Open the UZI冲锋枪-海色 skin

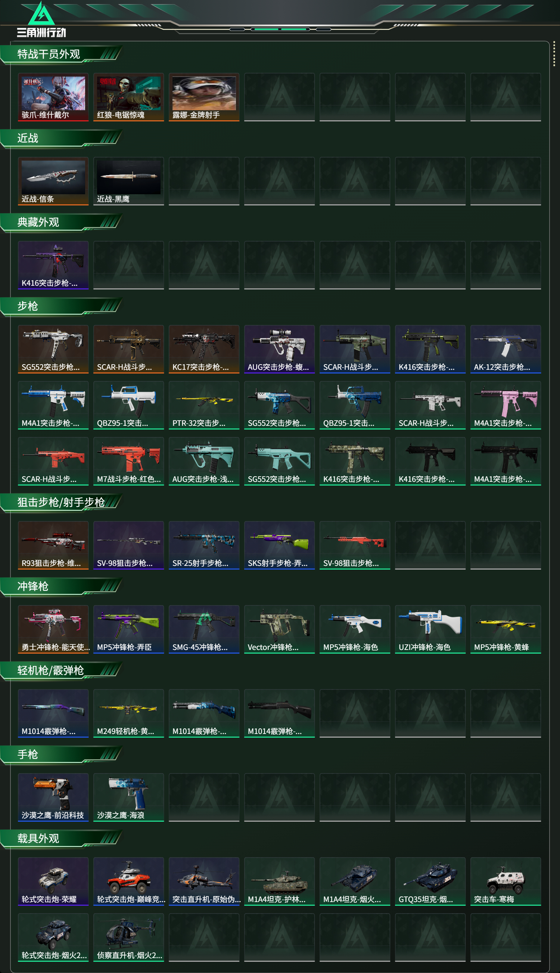[x=430, y=629]
